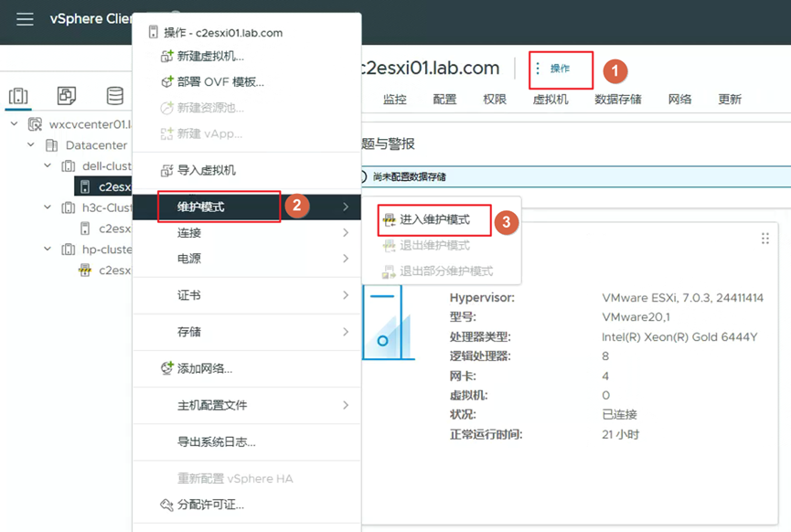Click the h3c-Cluster icon in the tree

click(68, 207)
